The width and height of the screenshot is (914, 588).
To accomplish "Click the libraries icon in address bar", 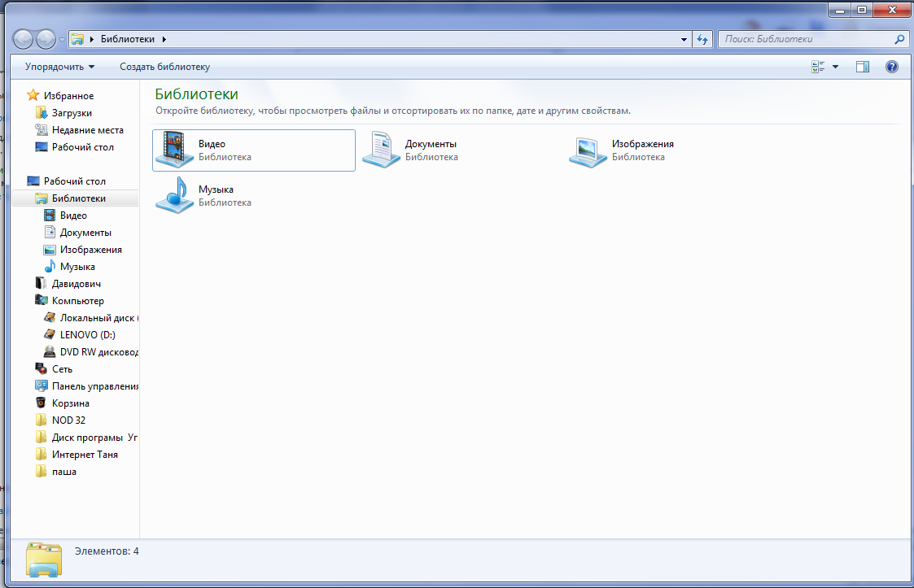I will click(x=77, y=40).
